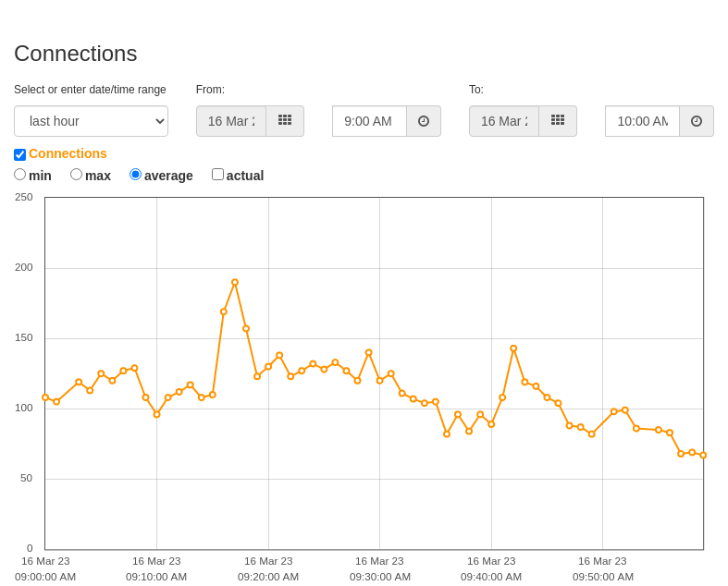Click the From date field 16 Mar
Image resolution: width=728 pixels, height=586 pixels.
click(231, 121)
